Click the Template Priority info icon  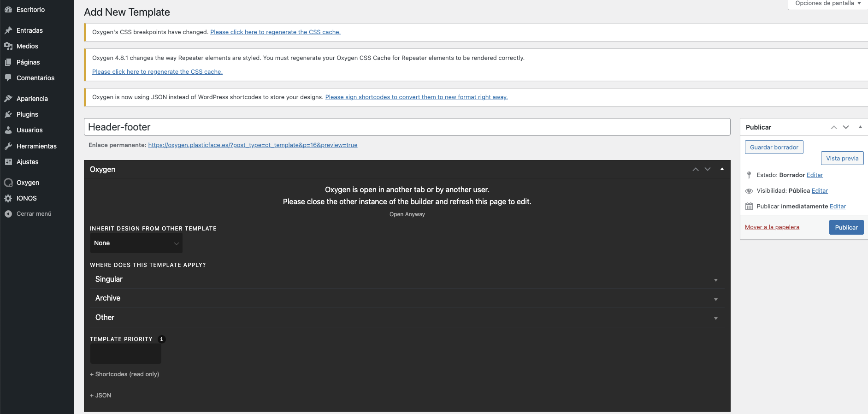click(x=162, y=339)
